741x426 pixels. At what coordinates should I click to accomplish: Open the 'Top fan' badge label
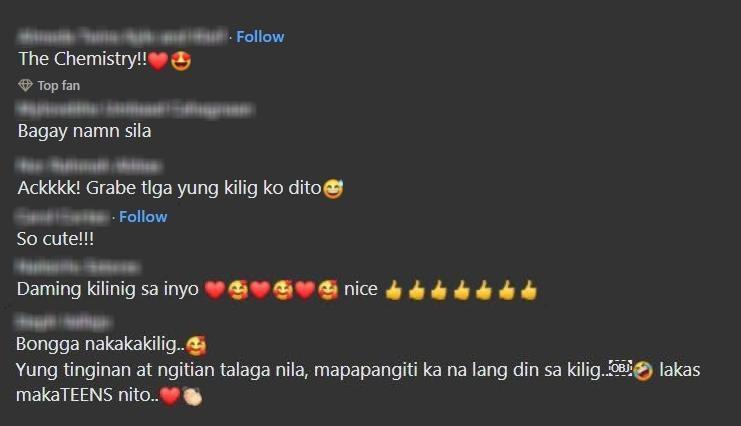[59, 86]
